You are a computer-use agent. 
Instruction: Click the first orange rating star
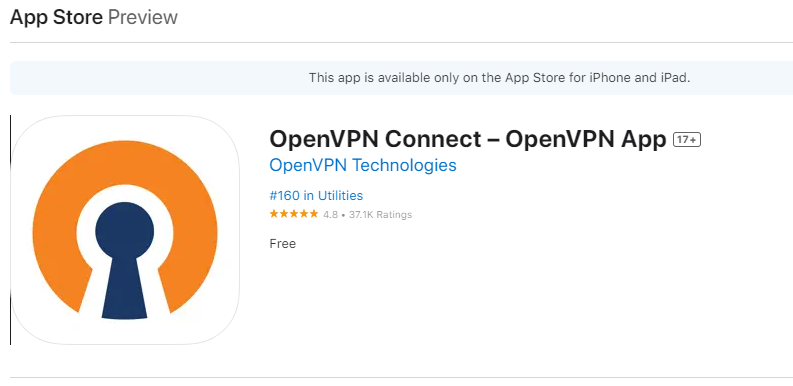click(x=274, y=214)
